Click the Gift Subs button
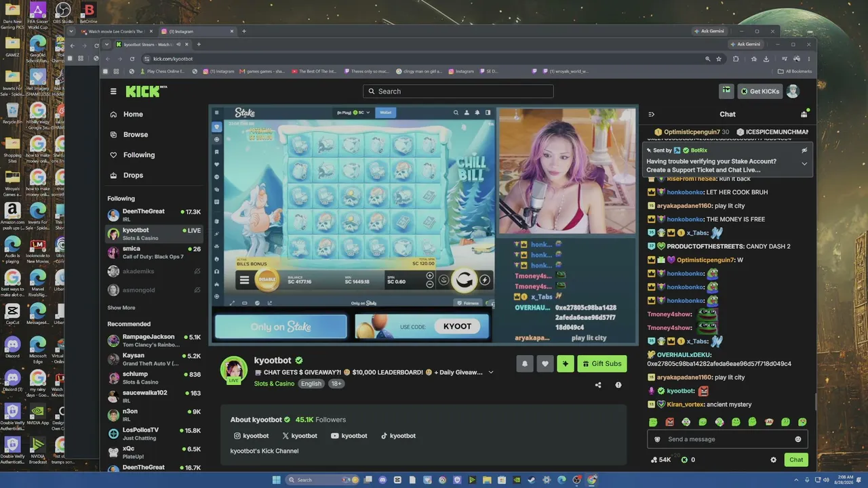This screenshot has height=488, width=868. 601,364
